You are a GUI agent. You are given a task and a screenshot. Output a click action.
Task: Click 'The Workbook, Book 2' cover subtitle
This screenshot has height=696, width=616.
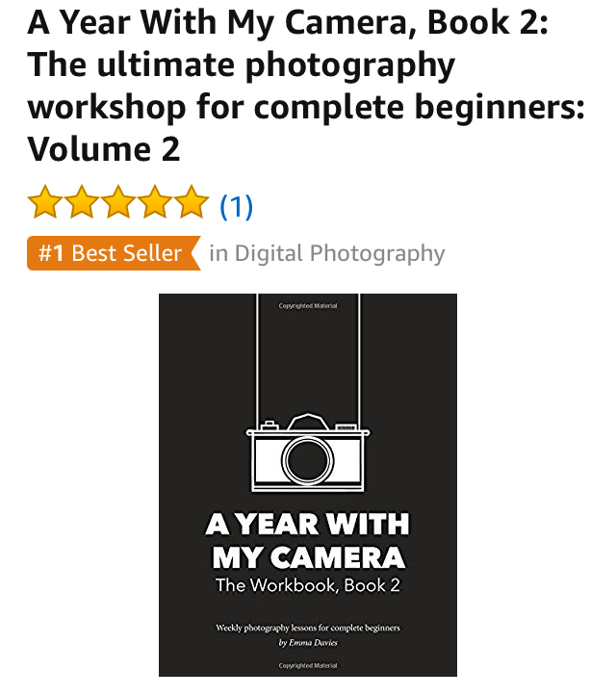308,585
